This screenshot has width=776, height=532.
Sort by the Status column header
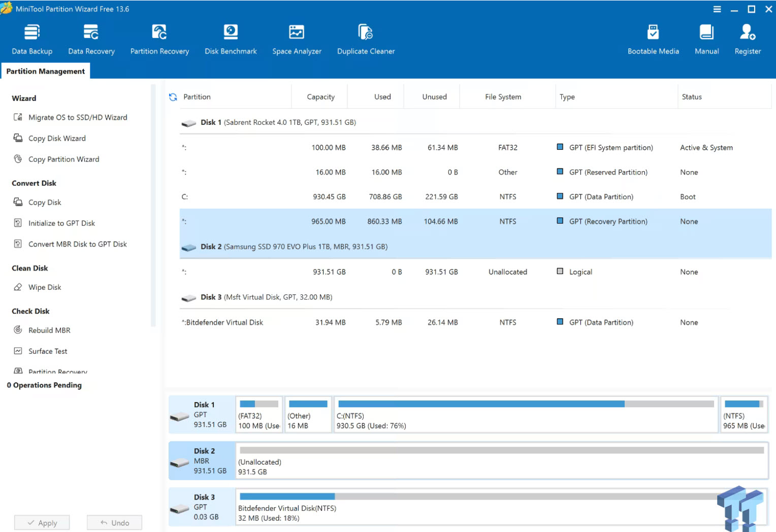pyautogui.click(x=692, y=97)
